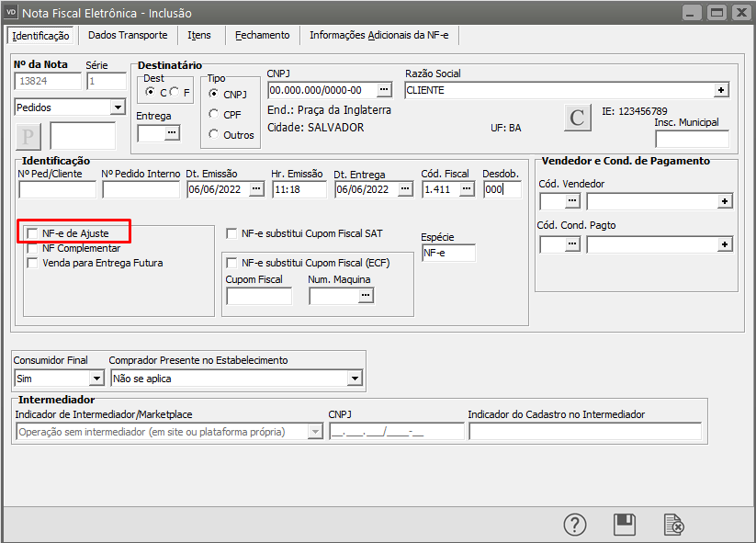The image size is (756, 543).
Task: Select the CPF radio button
Action: pos(214,114)
